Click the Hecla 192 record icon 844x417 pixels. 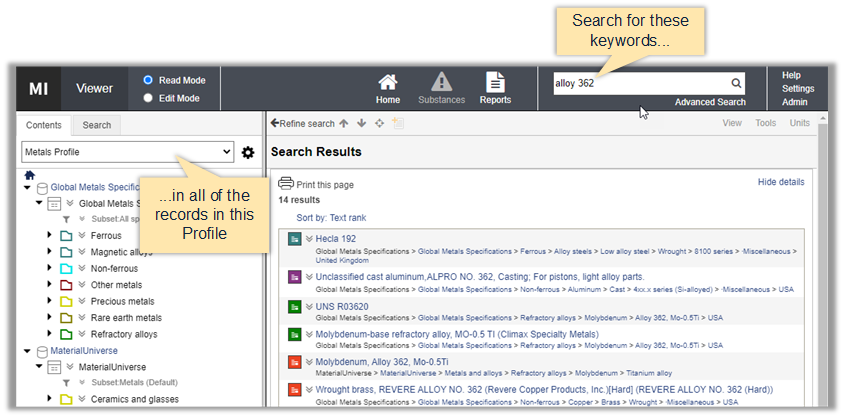tap(295, 239)
